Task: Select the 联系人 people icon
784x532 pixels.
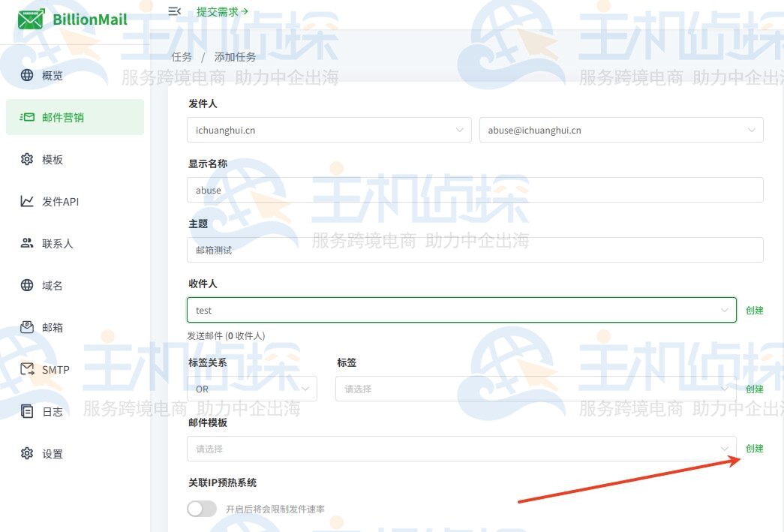Action: pyautogui.click(x=28, y=243)
